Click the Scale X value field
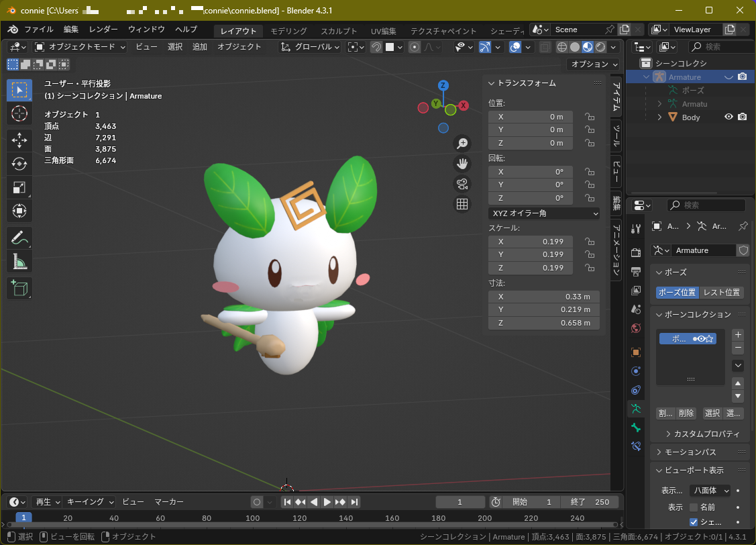 pos(531,241)
